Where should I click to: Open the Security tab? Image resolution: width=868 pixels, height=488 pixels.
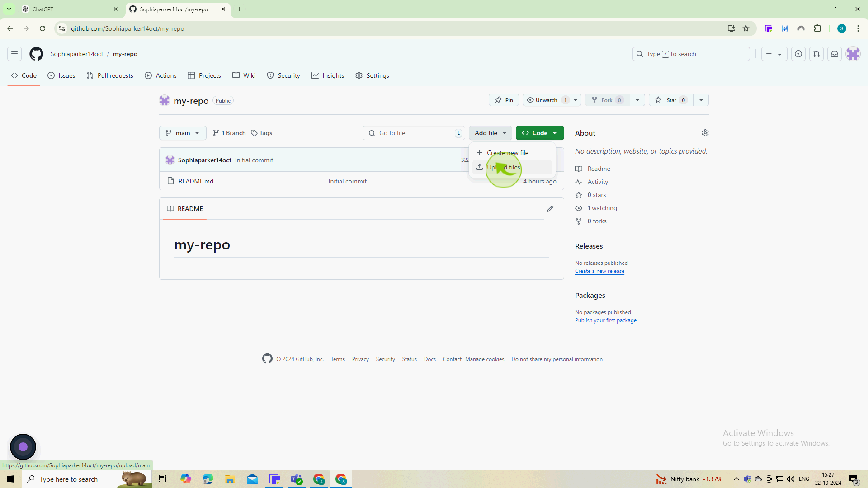(283, 75)
